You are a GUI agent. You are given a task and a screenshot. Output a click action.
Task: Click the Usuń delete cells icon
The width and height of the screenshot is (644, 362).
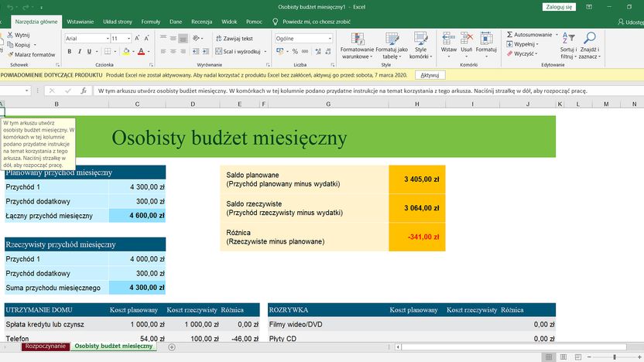tap(467, 39)
